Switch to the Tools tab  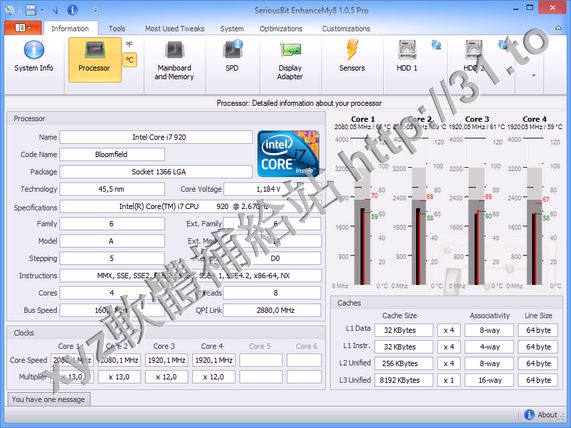[x=117, y=28]
